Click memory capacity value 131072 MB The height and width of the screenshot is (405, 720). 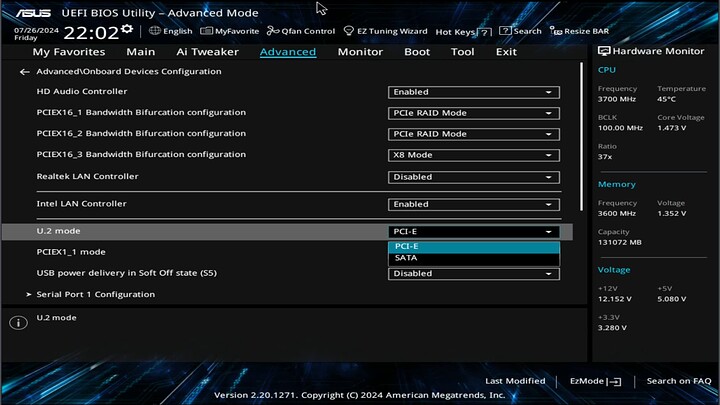point(619,242)
